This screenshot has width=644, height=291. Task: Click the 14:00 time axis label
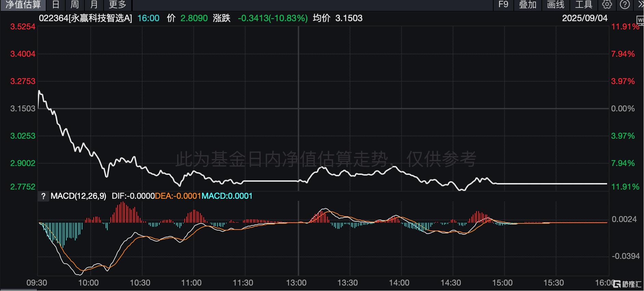coord(399,283)
